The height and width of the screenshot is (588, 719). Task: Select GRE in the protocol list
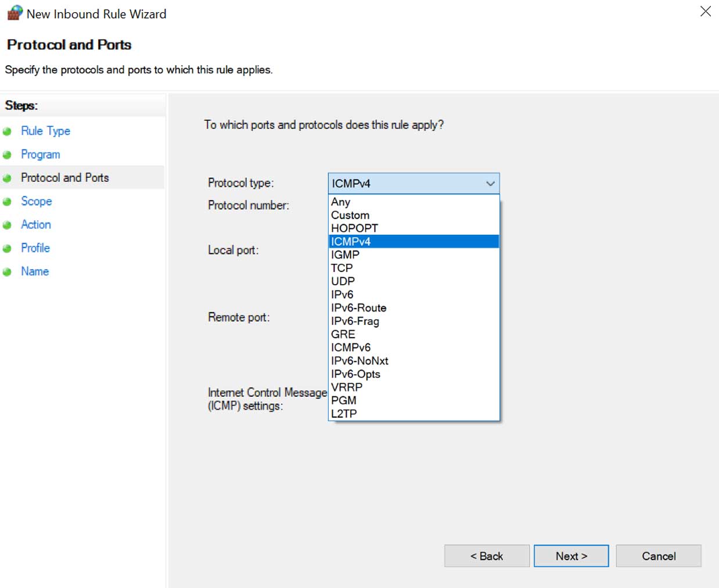coord(343,334)
